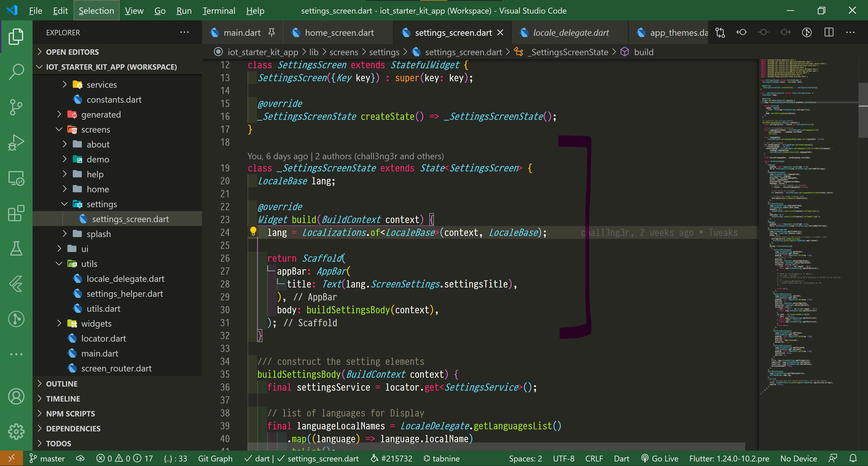Click the Source Control icon in sidebar
The width and height of the screenshot is (868, 466).
click(16, 107)
